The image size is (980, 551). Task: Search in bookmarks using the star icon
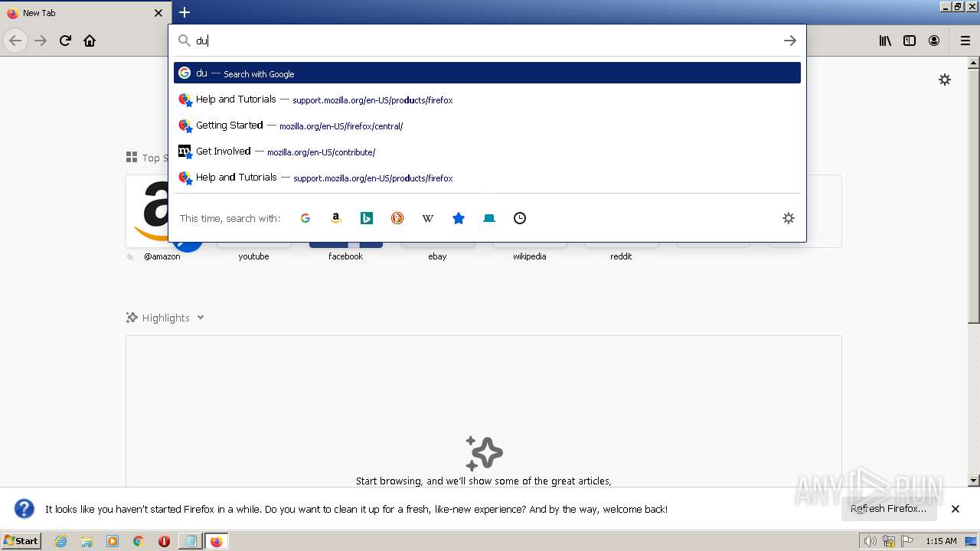pos(459,218)
